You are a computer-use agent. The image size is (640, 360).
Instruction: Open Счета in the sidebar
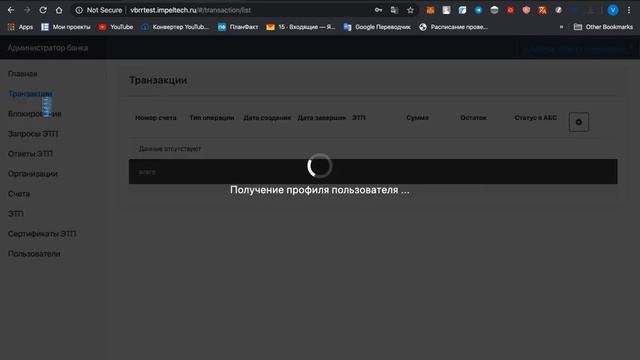click(19, 194)
